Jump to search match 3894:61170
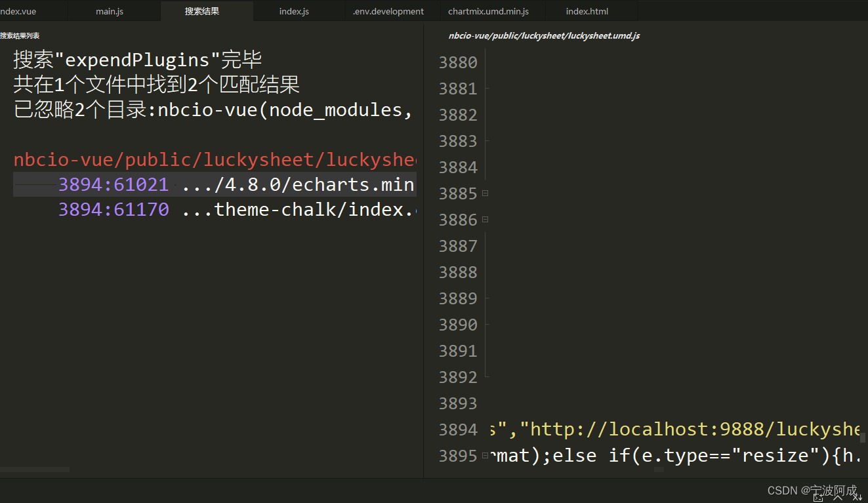Image resolution: width=868 pixels, height=503 pixels. (x=113, y=209)
